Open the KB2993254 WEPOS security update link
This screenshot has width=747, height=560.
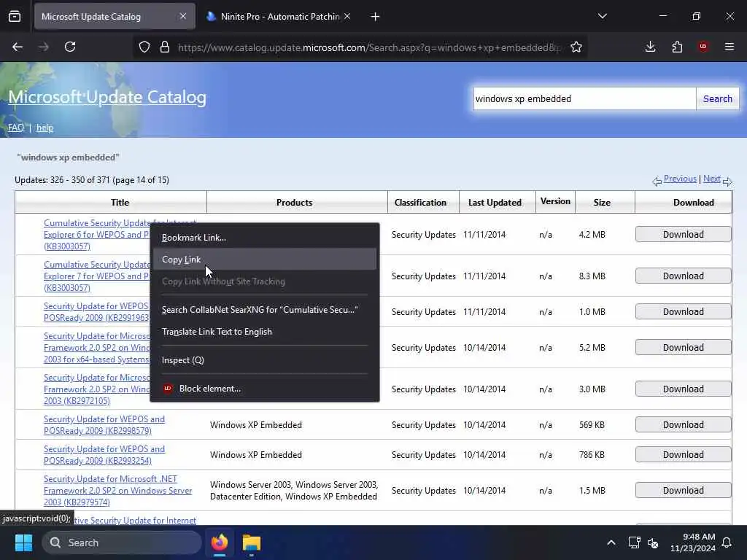[104, 455]
